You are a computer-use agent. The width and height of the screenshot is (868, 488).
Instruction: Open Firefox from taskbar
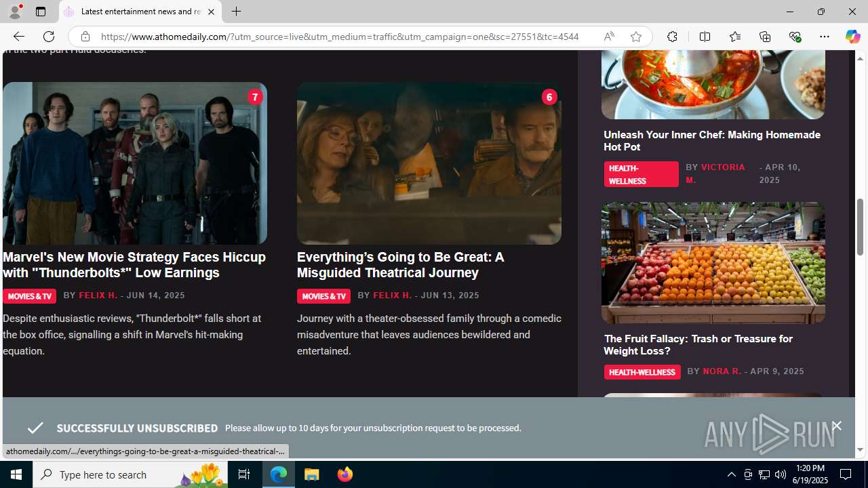[344, 474]
